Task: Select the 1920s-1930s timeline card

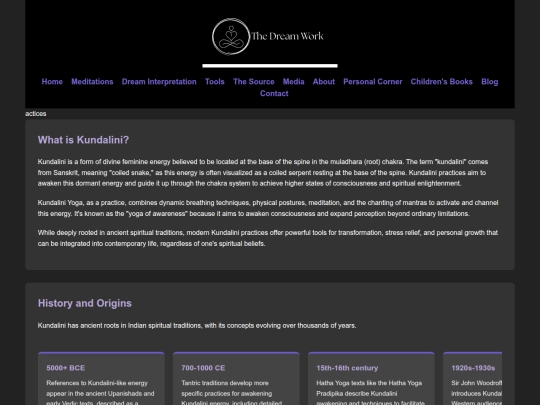Action: click(x=472, y=378)
